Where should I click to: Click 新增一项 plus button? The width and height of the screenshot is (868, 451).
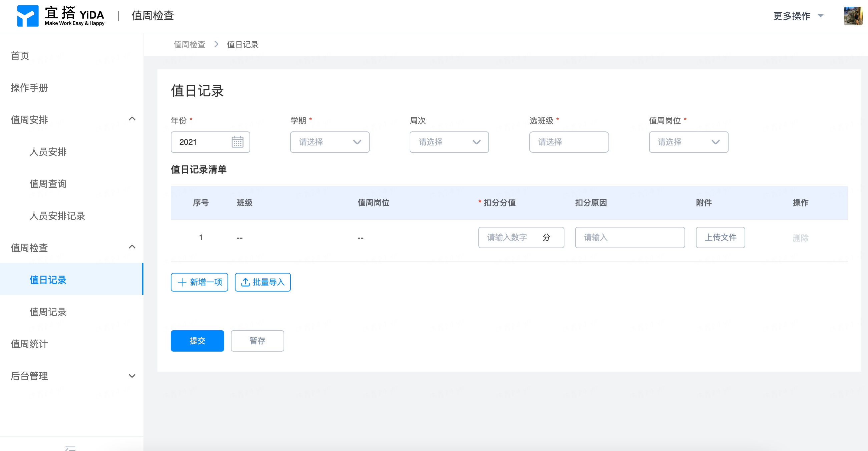[199, 282]
